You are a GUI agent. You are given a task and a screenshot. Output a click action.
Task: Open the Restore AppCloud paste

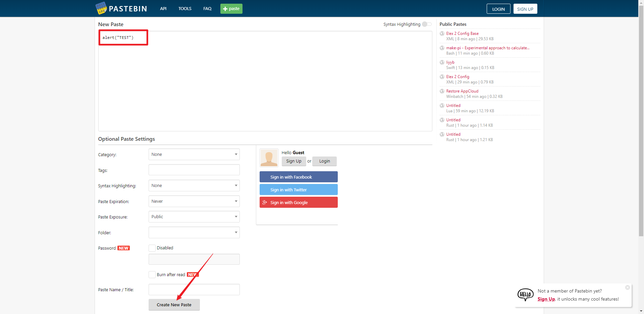coord(462,91)
